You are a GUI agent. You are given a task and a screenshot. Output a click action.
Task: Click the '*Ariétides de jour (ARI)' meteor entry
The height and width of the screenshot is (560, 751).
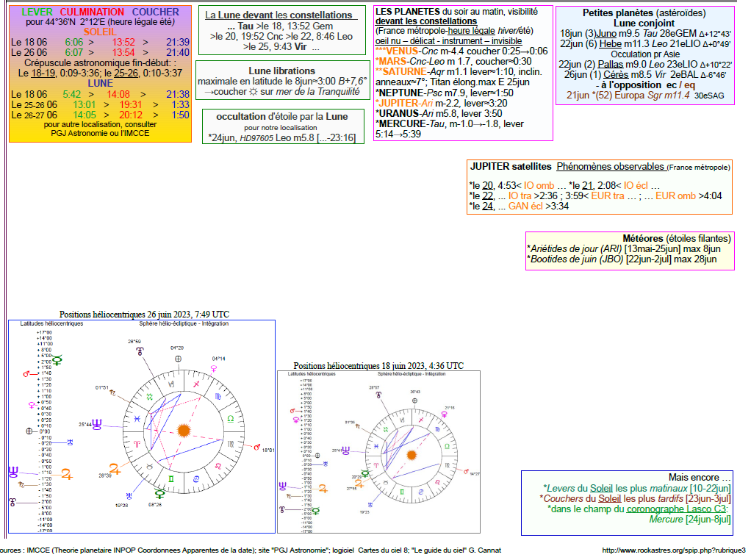[x=574, y=248]
